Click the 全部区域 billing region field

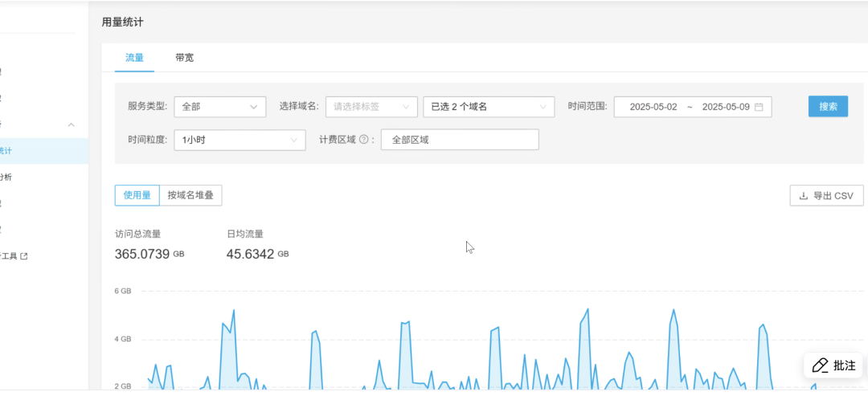pos(460,140)
